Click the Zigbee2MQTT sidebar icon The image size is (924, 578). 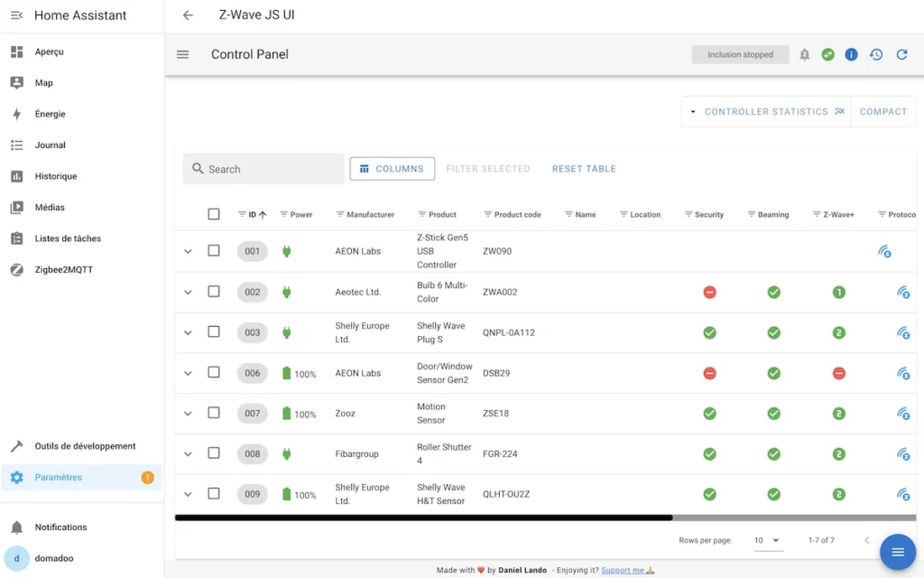[16, 269]
